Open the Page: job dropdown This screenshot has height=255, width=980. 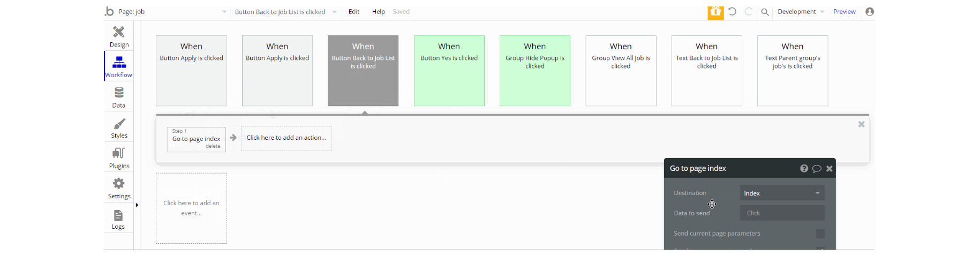click(172, 12)
